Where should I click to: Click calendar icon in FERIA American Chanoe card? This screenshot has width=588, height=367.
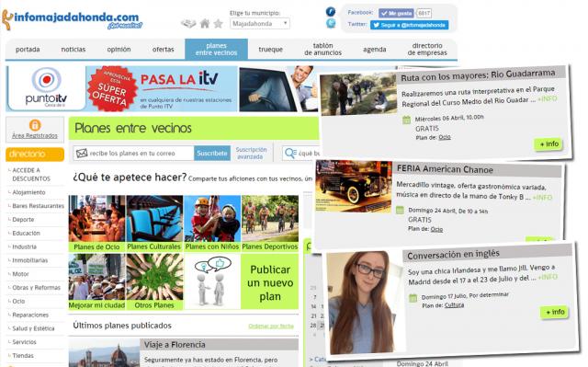pos(401,210)
